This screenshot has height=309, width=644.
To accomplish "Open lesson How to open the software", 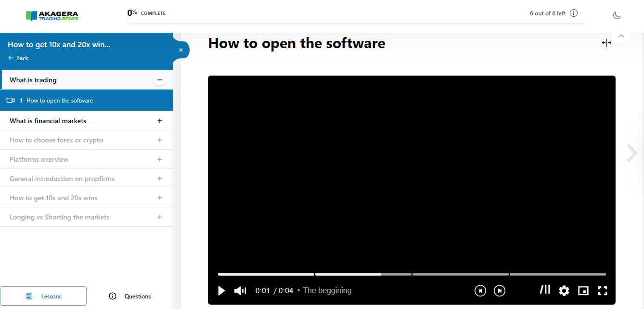I will click(x=60, y=101).
